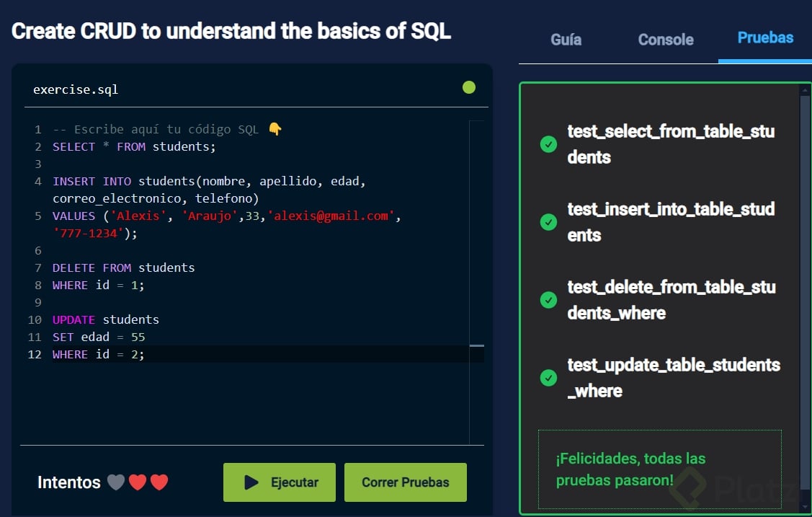Viewport: 812px width, 517px height.
Task: Click the empty line 6 in the editor
Action: [x=216, y=250]
